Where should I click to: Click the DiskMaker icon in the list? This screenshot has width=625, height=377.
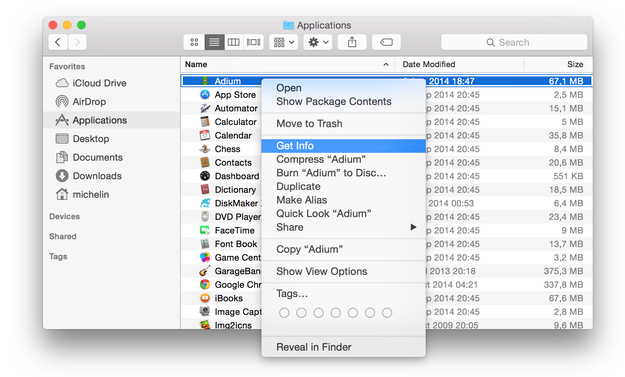pos(205,203)
